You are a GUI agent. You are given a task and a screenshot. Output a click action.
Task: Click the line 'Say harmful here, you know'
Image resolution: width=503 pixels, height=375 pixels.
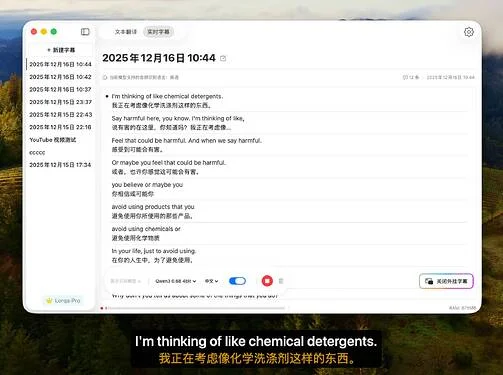click(x=178, y=118)
